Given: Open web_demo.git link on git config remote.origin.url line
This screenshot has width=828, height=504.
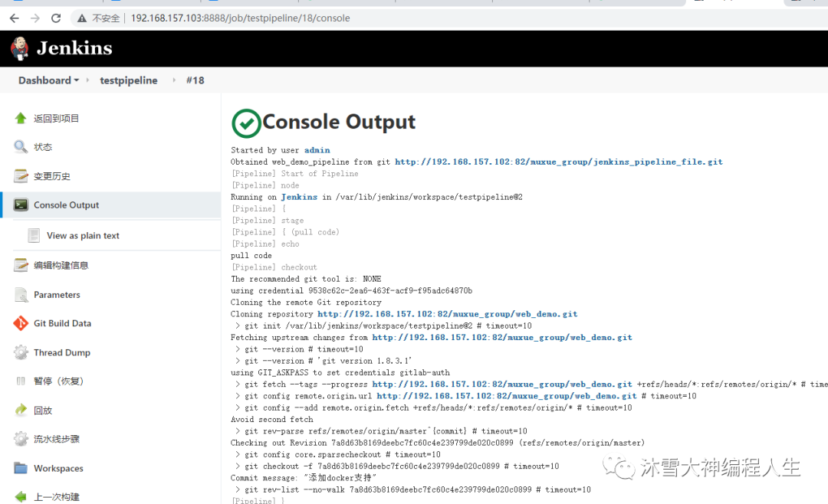Looking at the screenshot, I should click(x=507, y=396).
